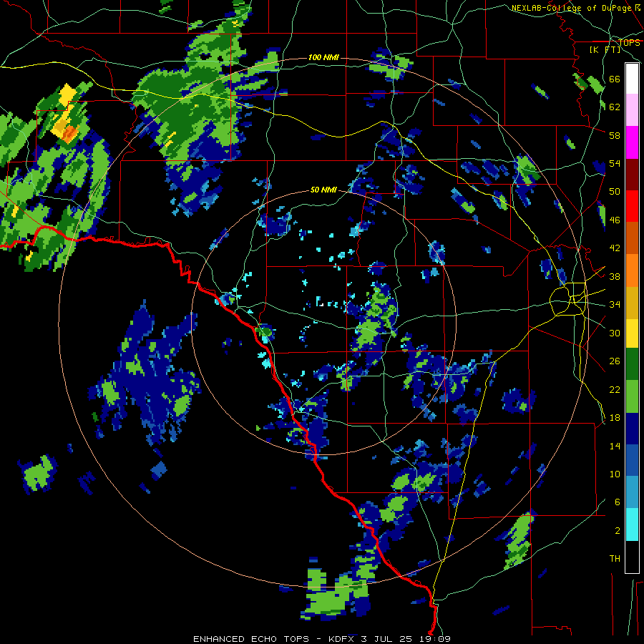Click the "TH" threshold label
This screenshot has height=644, width=644.
[x=615, y=559]
